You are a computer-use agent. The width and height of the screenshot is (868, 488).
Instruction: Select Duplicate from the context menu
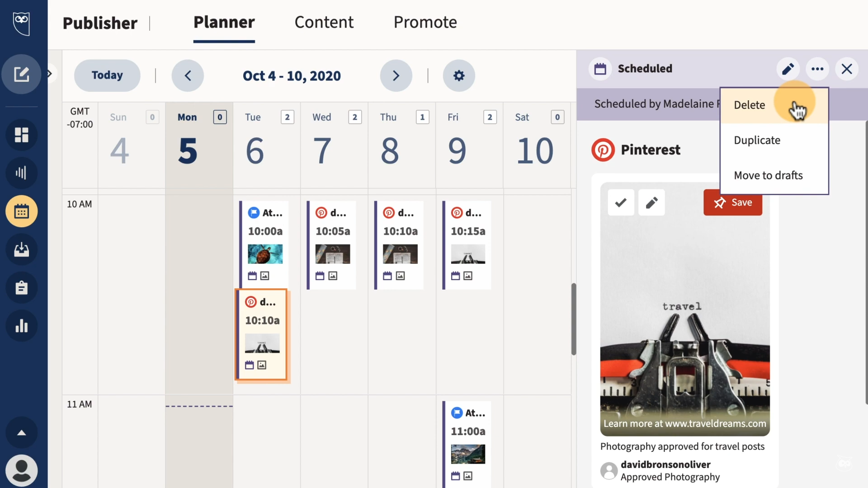coord(757,140)
